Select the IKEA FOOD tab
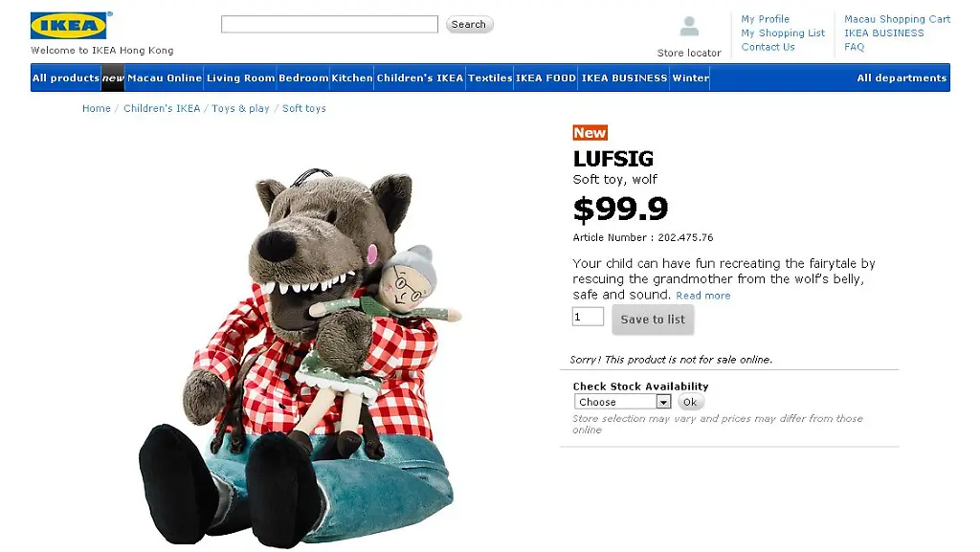980x552 pixels. (546, 78)
